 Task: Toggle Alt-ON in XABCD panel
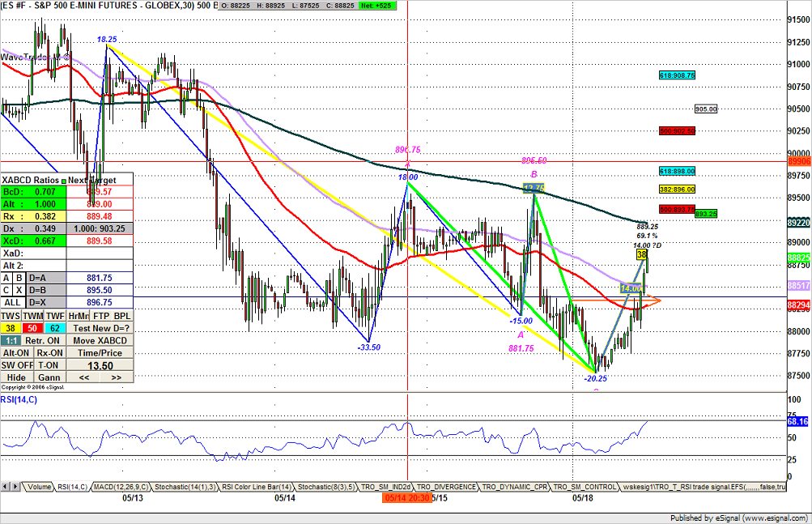tap(16, 352)
